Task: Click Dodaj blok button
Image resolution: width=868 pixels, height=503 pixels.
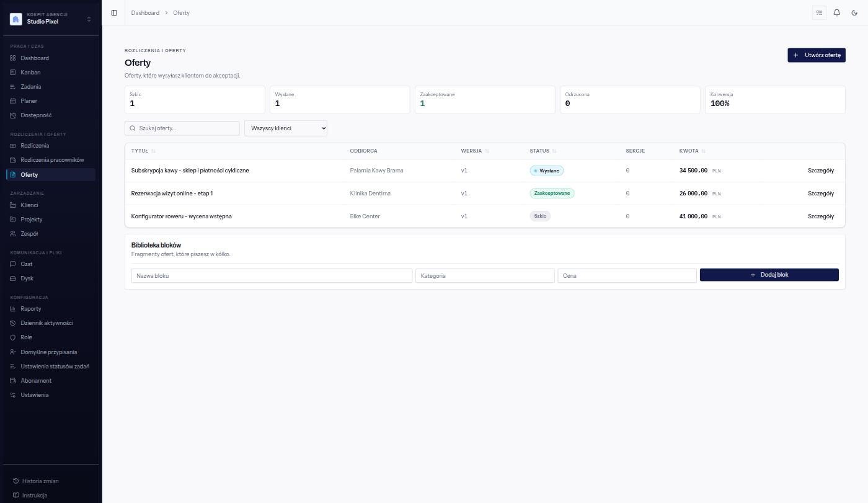Action: [x=769, y=275]
